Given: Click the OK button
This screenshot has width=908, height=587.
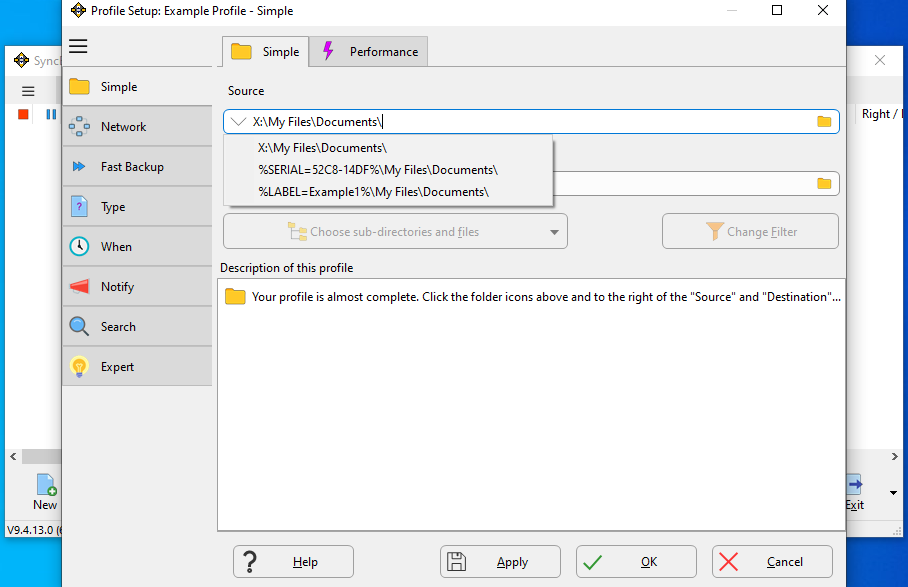Looking at the screenshot, I should point(636,562).
